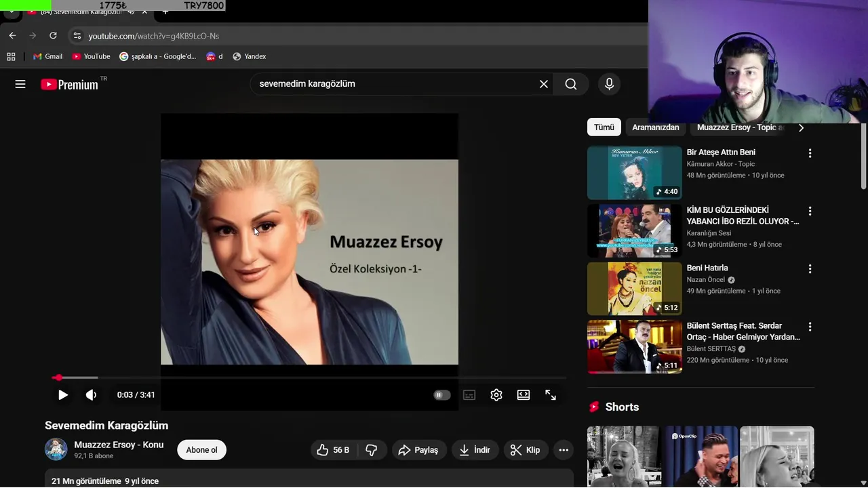Focus the browser address bar URL
The height and width of the screenshot is (488, 868).
153,36
